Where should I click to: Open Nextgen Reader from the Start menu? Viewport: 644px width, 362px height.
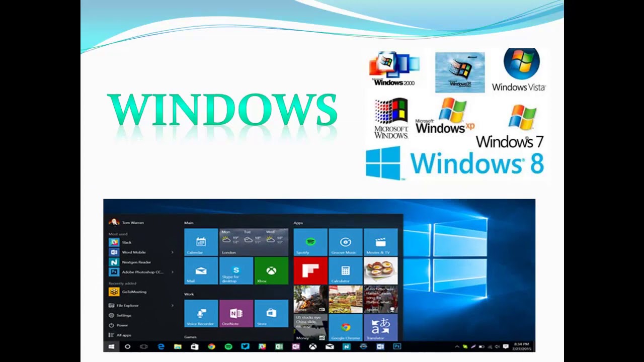pyautogui.click(x=130, y=262)
